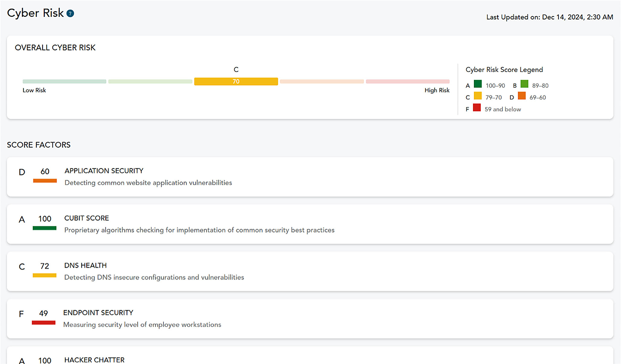Screen dimensions: 621x364
Task: Click the letter grade C above the gauge
Action: [236, 69]
